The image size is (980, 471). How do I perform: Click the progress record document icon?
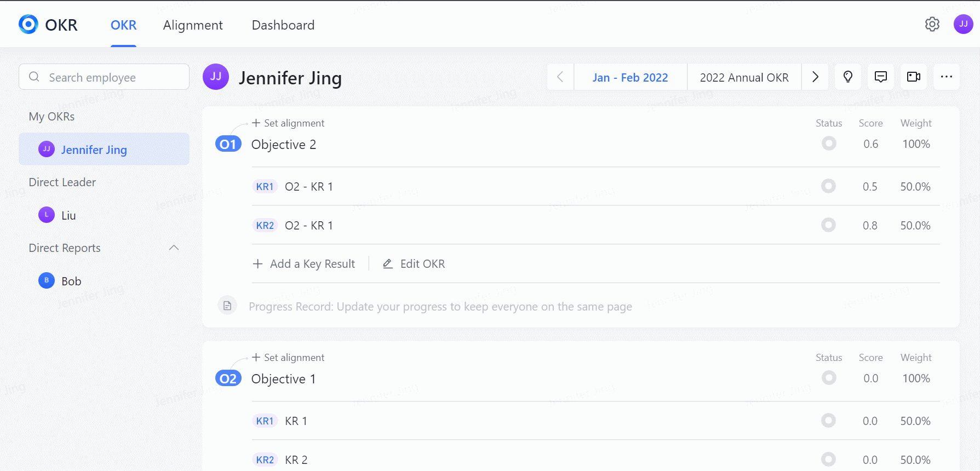227,305
